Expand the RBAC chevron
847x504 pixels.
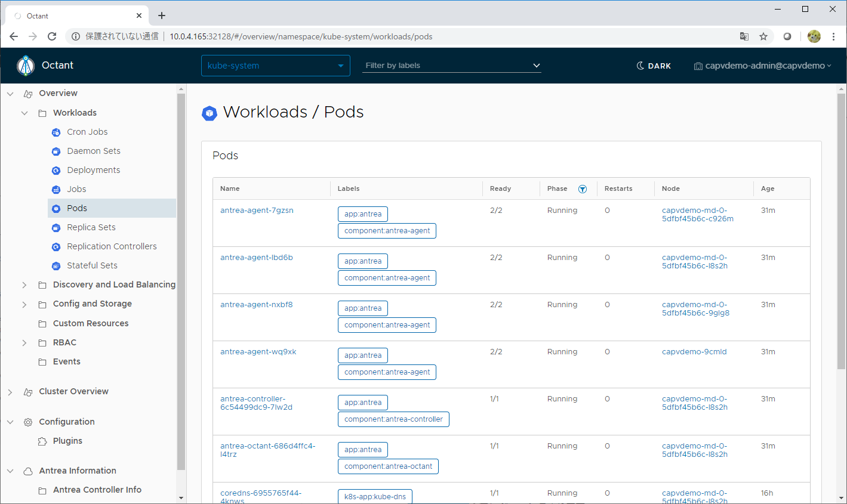[x=24, y=343]
